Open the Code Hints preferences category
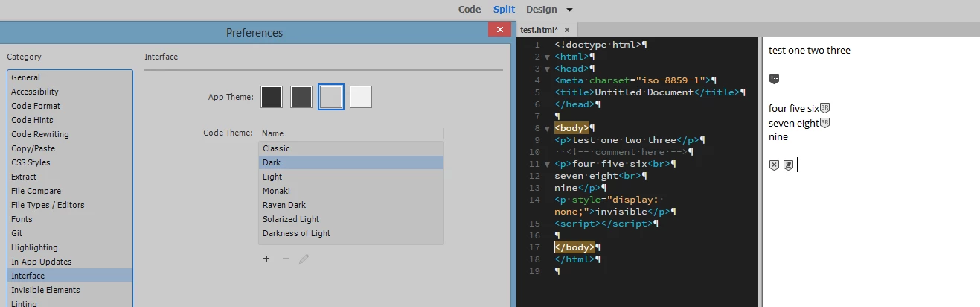Image resolution: width=980 pixels, height=307 pixels. 70,120
